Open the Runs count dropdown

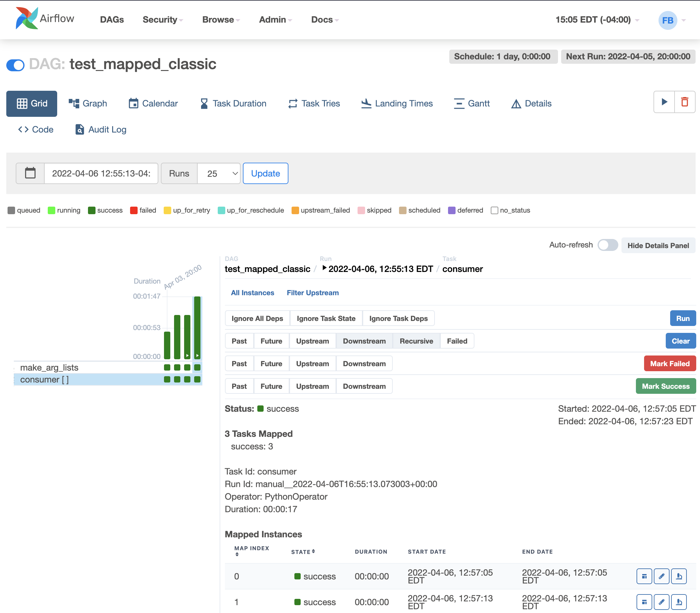219,173
